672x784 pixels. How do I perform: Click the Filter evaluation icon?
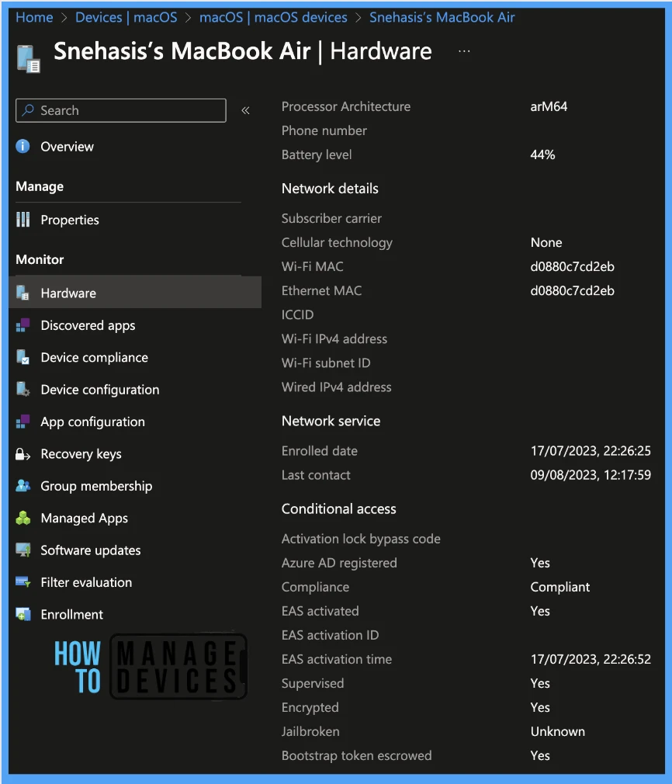pos(23,582)
